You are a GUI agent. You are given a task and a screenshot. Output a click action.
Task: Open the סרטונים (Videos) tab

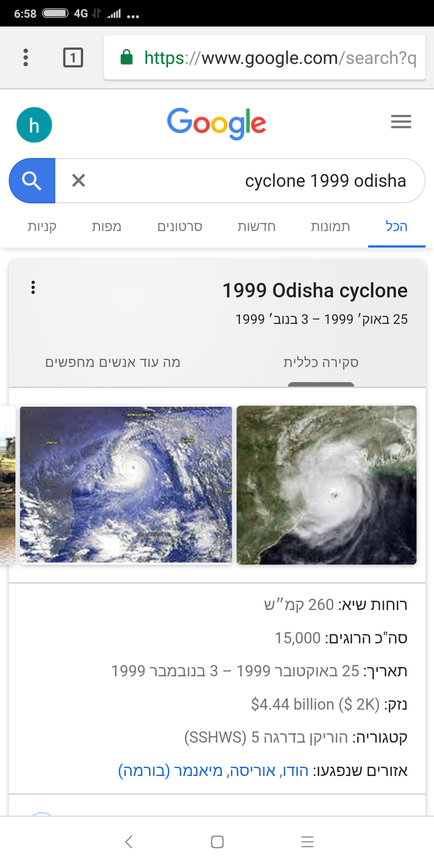180,226
